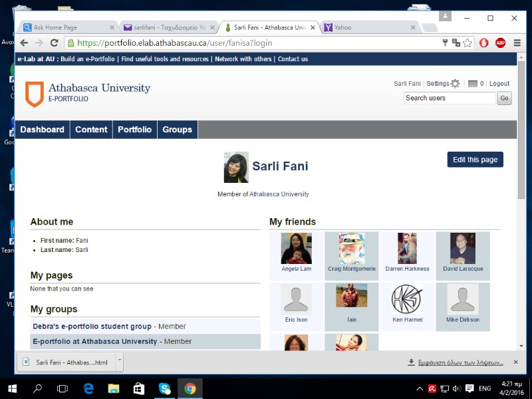Image resolution: width=532 pixels, height=399 pixels.
Task: Open Debra's e-portfolio student group link
Action: (x=92, y=327)
